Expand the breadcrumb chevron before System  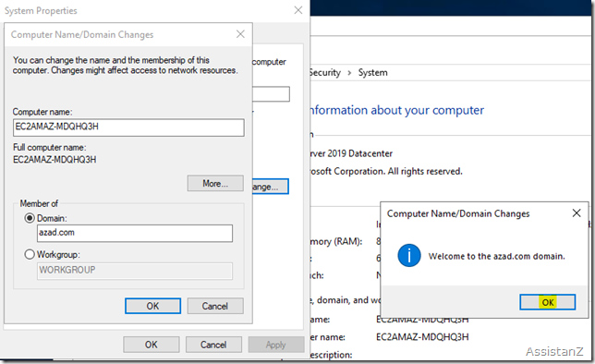(x=349, y=72)
